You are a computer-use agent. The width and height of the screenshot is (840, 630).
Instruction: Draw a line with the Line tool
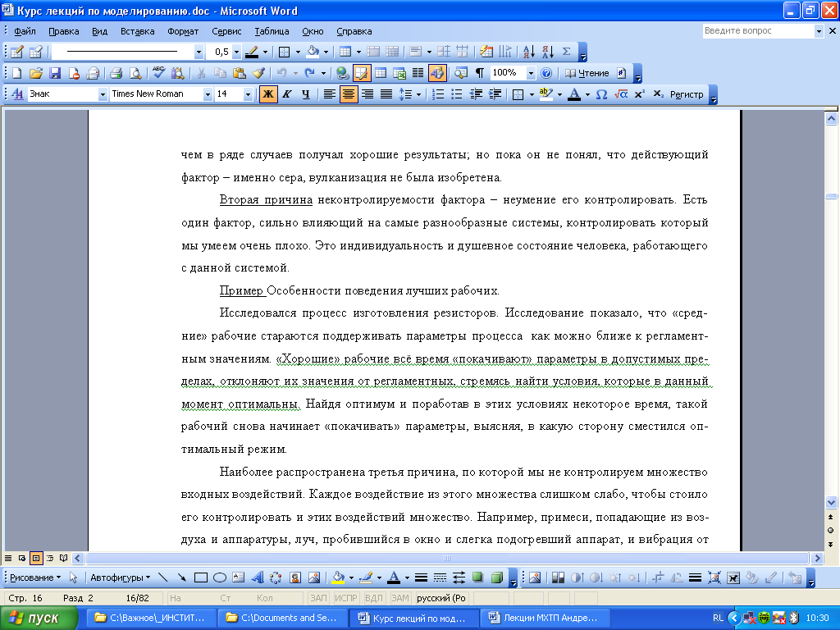163,577
